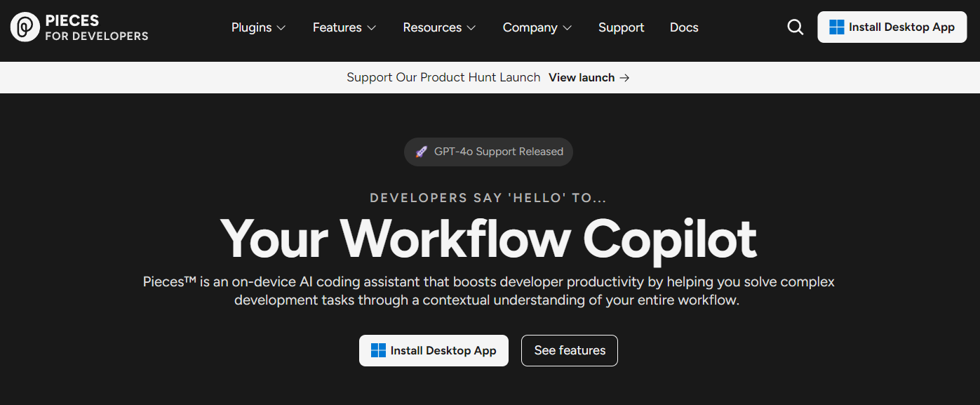Screen dimensions: 980x405
Task: Click the See features button
Action: coord(570,350)
